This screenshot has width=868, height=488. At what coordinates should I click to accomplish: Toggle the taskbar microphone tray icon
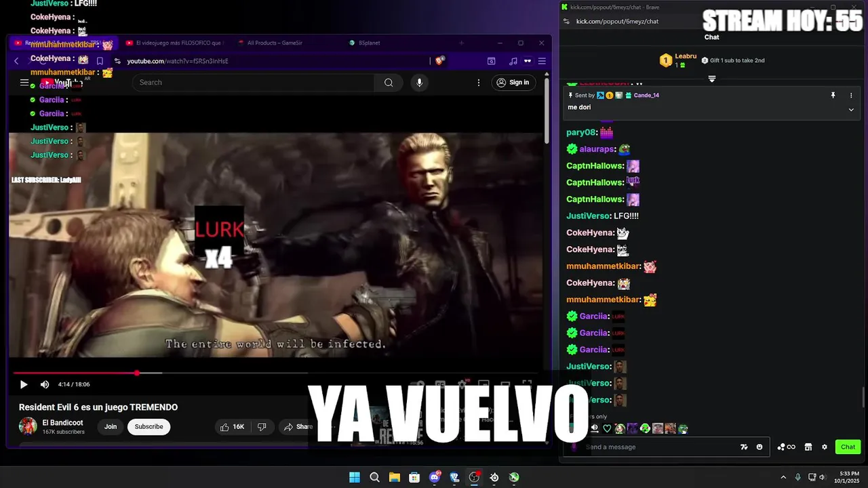797,477
